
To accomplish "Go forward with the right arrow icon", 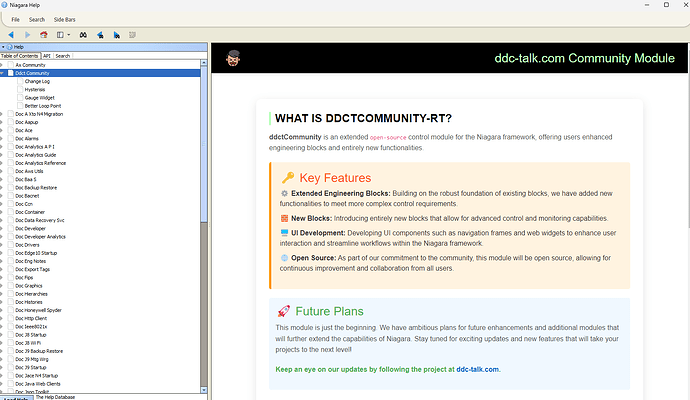I will pos(27,35).
